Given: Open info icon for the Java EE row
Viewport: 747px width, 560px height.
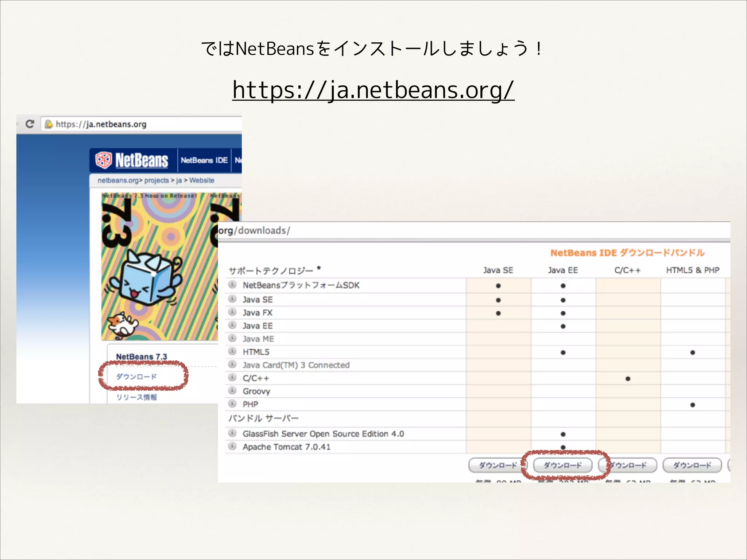Looking at the screenshot, I should 232,325.
